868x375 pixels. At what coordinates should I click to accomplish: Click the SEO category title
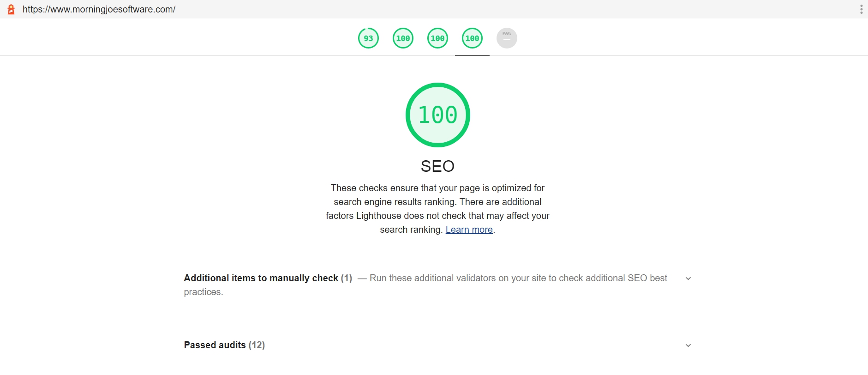tap(437, 166)
